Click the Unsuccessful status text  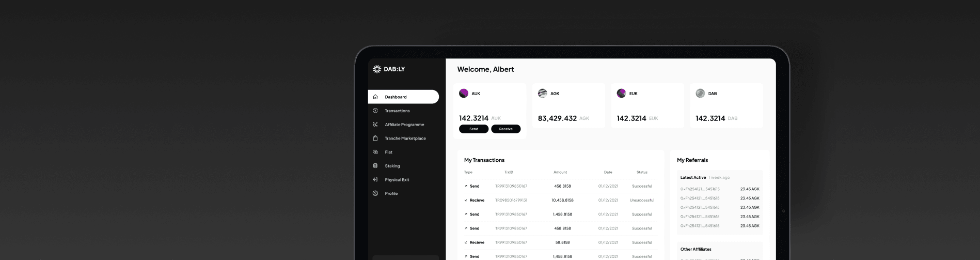(x=642, y=200)
